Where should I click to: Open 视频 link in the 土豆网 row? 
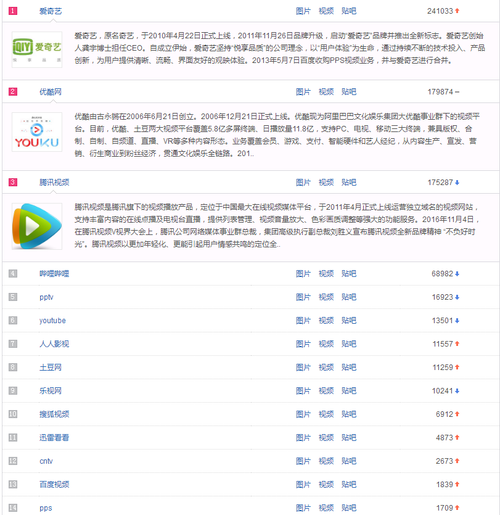coord(326,367)
